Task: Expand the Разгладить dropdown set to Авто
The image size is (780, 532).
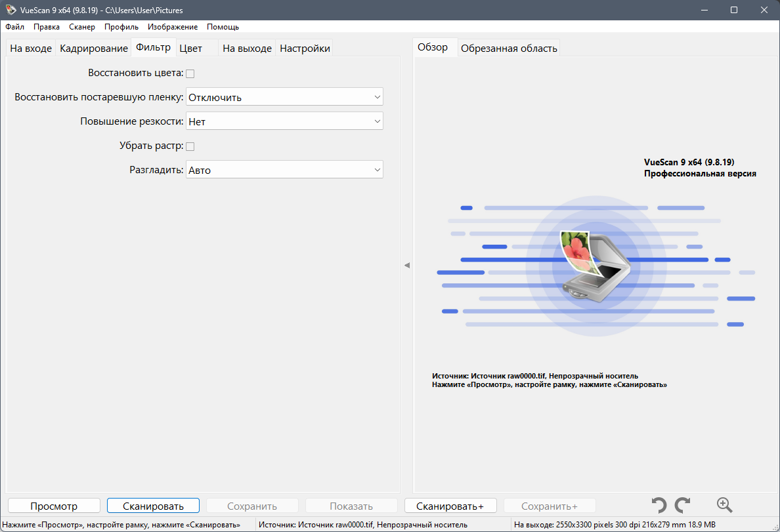Action: click(284, 169)
